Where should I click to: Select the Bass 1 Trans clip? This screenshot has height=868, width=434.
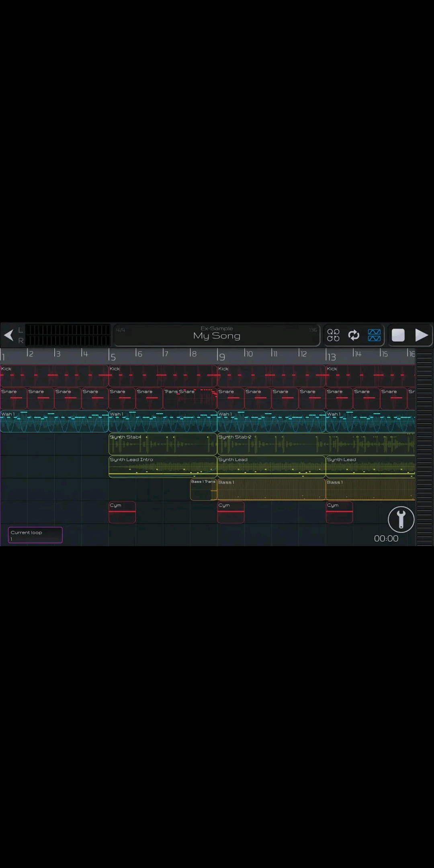[x=203, y=489]
